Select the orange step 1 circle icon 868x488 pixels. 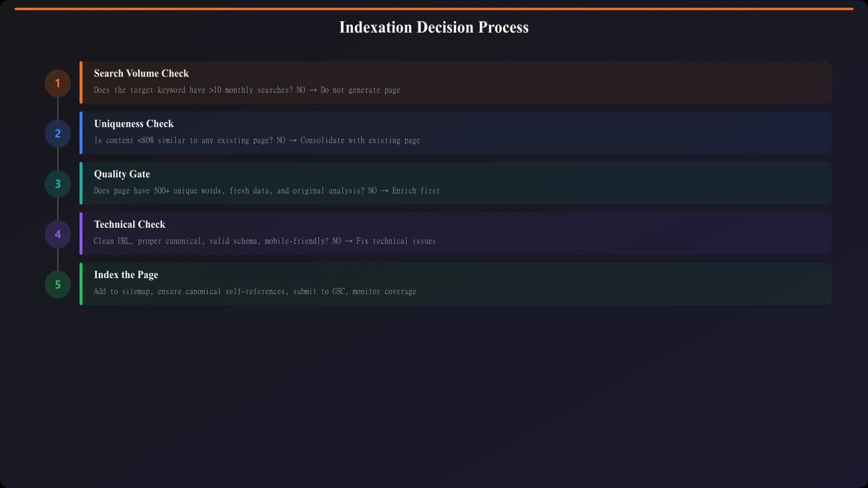57,82
